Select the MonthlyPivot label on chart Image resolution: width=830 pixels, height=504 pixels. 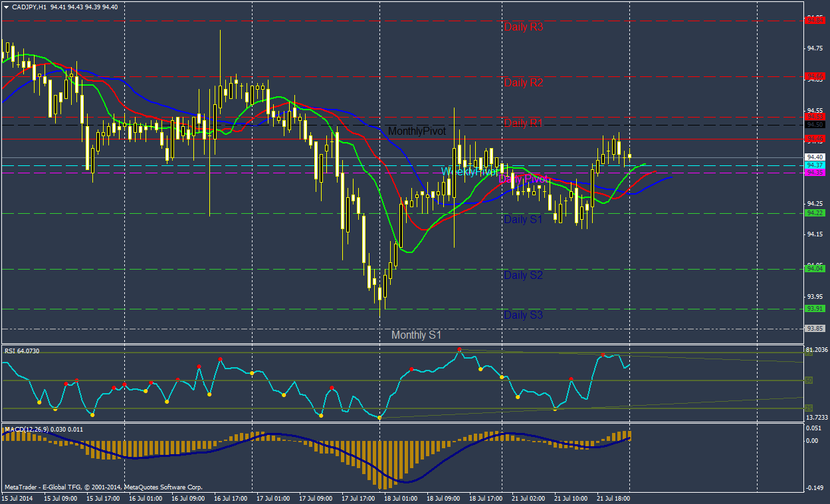click(x=417, y=131)
